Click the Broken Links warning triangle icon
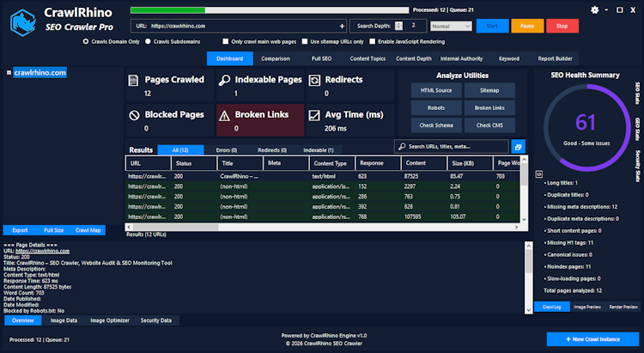 [224, 116]
